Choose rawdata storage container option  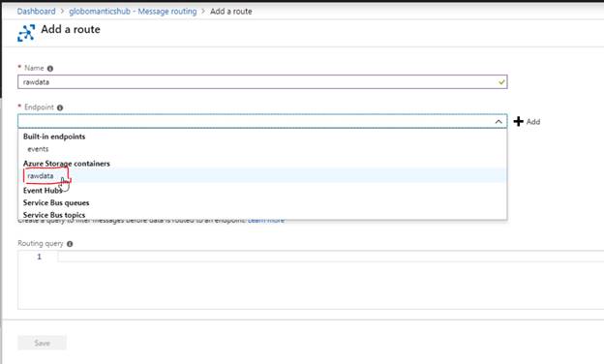(262, 175)
